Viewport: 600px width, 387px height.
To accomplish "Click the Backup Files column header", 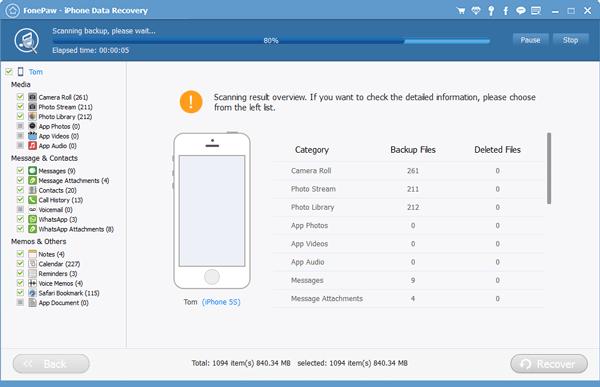I will tap(413, 150).
